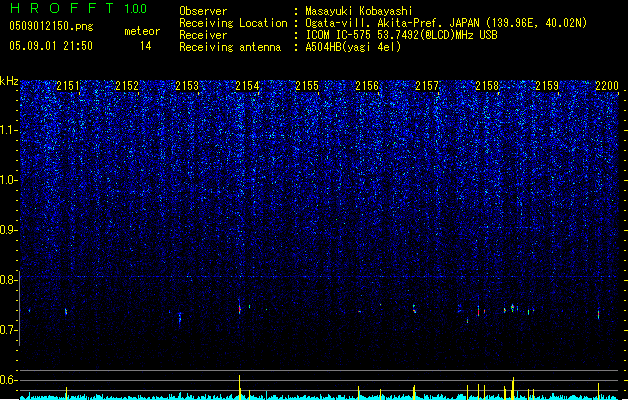Click the 2152 time marker

(x=127, y=86)
